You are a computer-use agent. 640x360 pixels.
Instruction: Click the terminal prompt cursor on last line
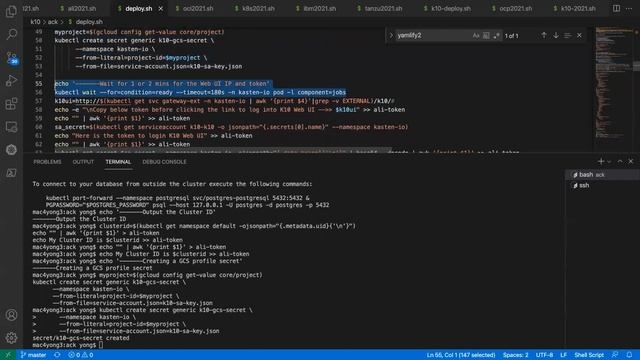(x=101, y=345)
